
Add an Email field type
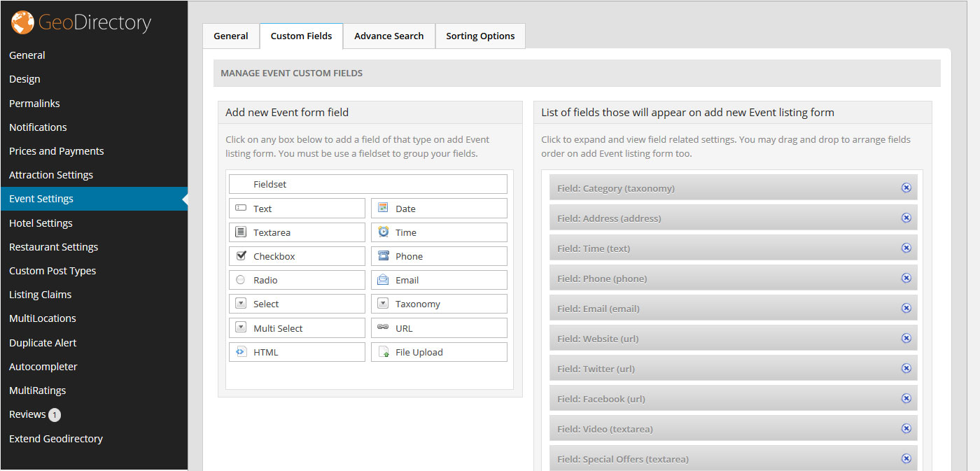(439, 280)
